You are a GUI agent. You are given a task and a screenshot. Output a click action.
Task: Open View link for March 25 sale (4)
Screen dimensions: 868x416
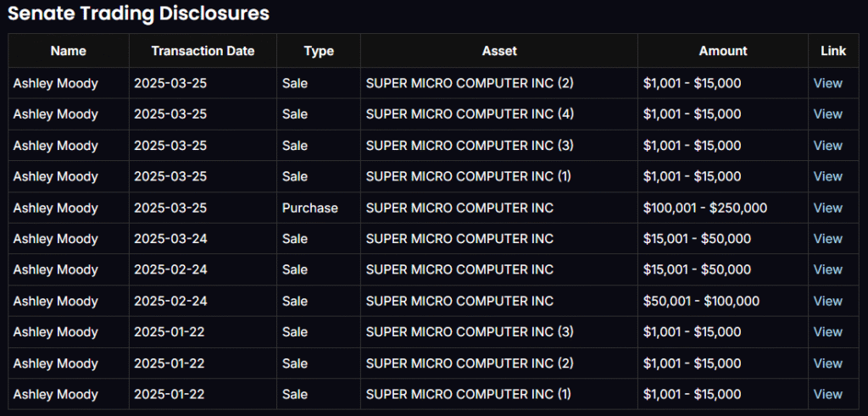(827, 114)
